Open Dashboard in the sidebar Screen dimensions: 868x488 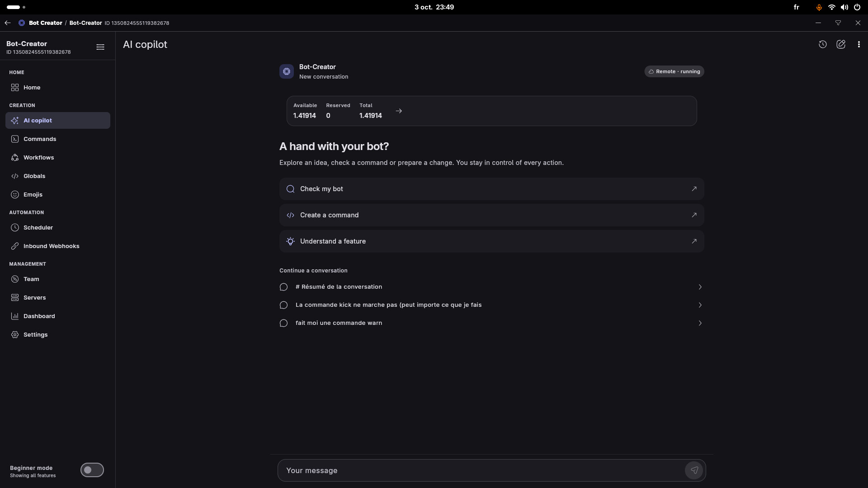(x=58, y=316)
